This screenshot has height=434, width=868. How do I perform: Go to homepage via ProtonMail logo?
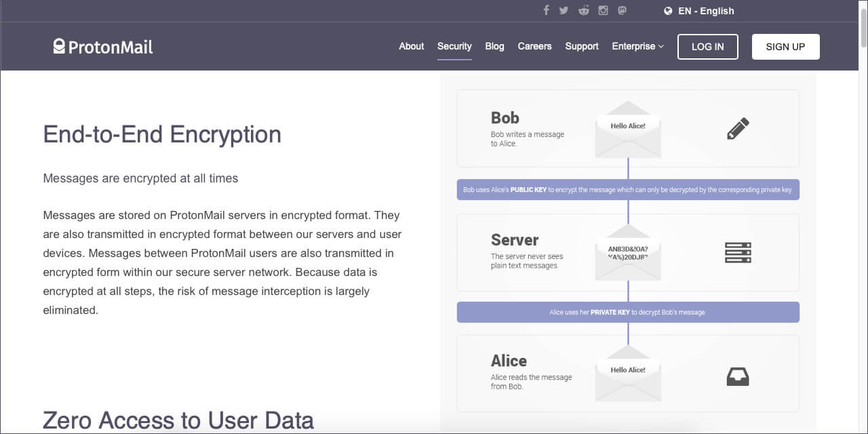103,46
